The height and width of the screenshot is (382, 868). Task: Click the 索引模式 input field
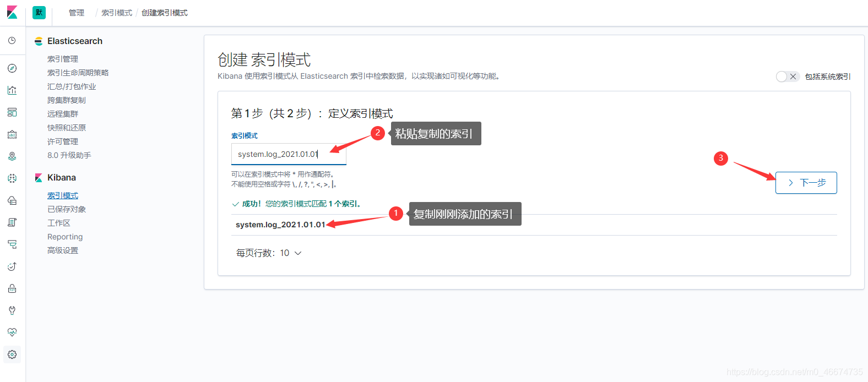(x=289, y=154)
